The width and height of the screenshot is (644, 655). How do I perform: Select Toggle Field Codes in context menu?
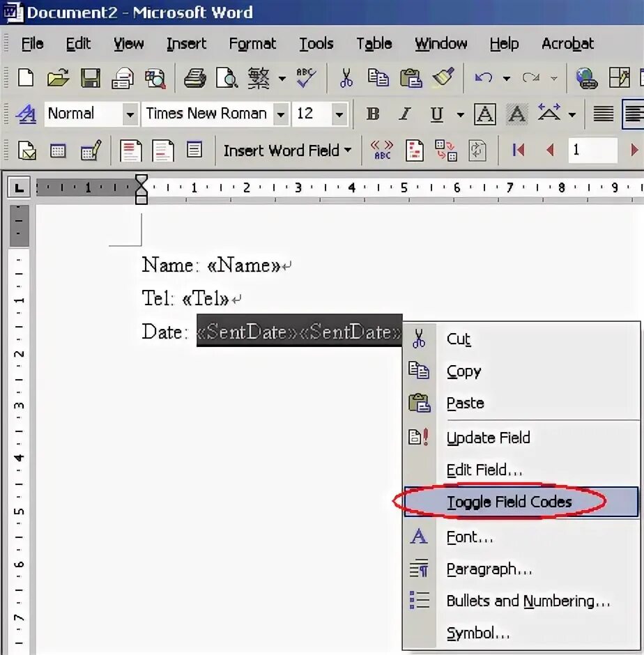521,502
